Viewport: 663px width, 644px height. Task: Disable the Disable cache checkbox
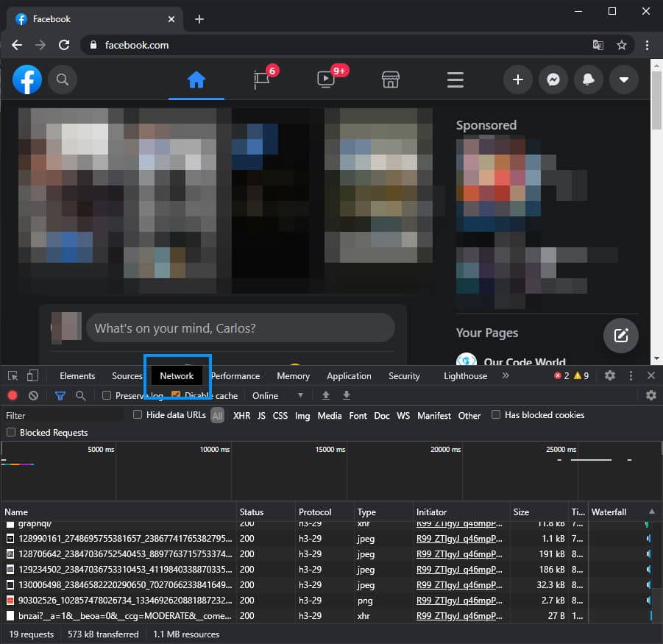coord(174,395)
